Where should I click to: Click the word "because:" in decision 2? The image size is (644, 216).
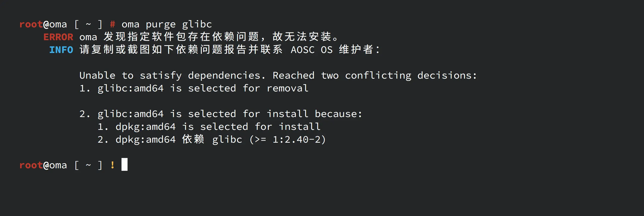(338, 114)
